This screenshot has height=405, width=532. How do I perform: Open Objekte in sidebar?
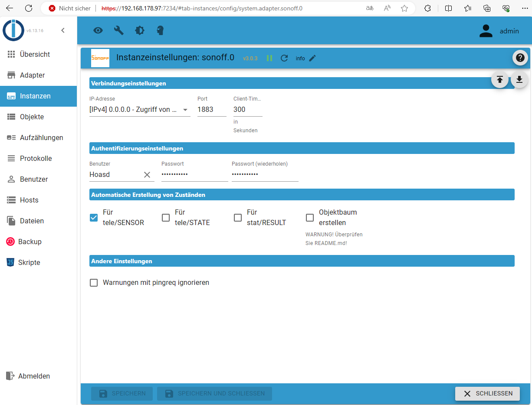tap(39, 117)
